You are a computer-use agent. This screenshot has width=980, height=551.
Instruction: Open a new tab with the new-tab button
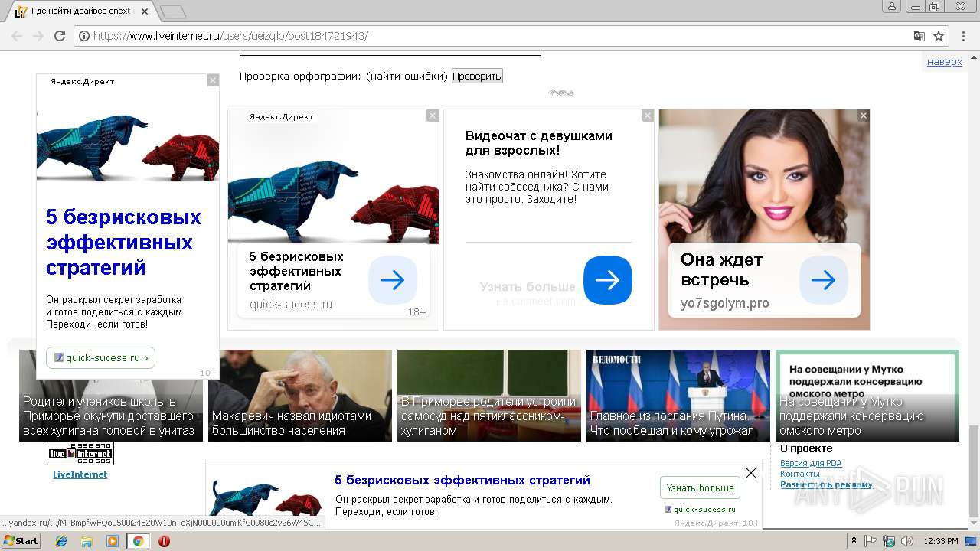174,11
